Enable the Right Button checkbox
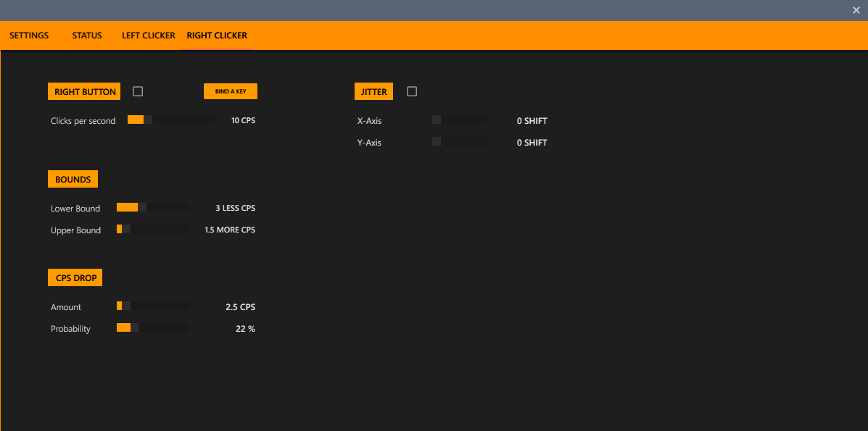 [x=138, y=91]
